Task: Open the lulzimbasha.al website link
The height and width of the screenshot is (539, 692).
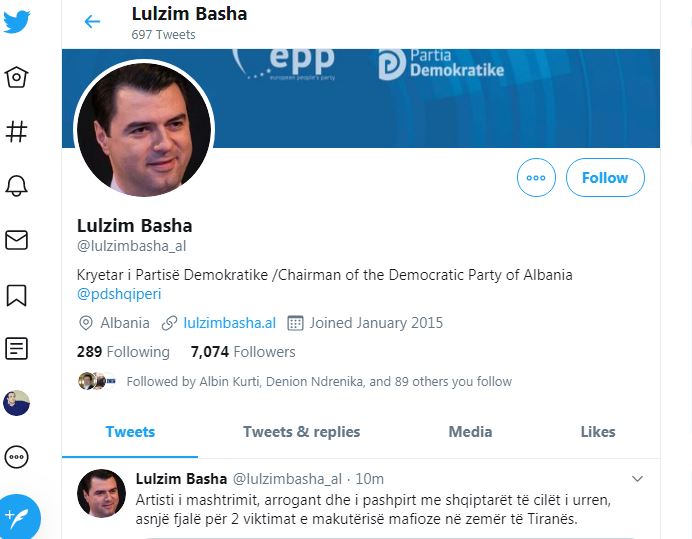Action: tap(229, 323)
